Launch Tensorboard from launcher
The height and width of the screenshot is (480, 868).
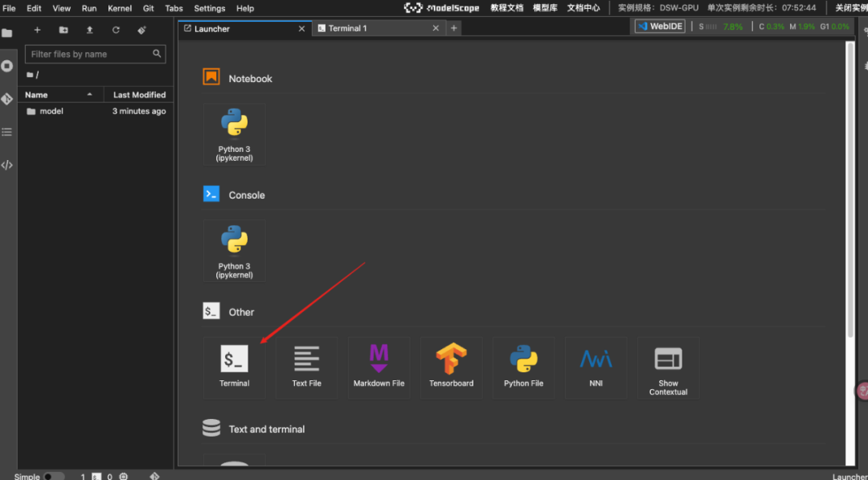[451, 367]
